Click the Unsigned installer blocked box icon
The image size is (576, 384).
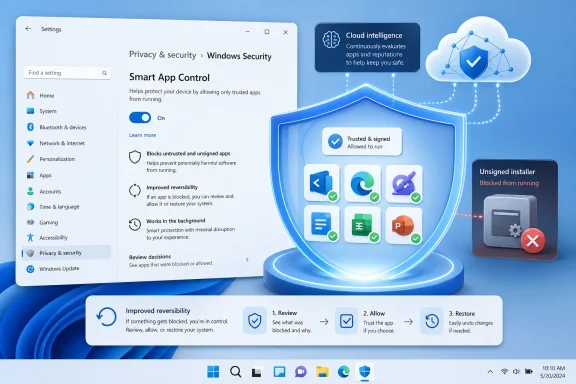pyautogui.click(x=510, y=221)
